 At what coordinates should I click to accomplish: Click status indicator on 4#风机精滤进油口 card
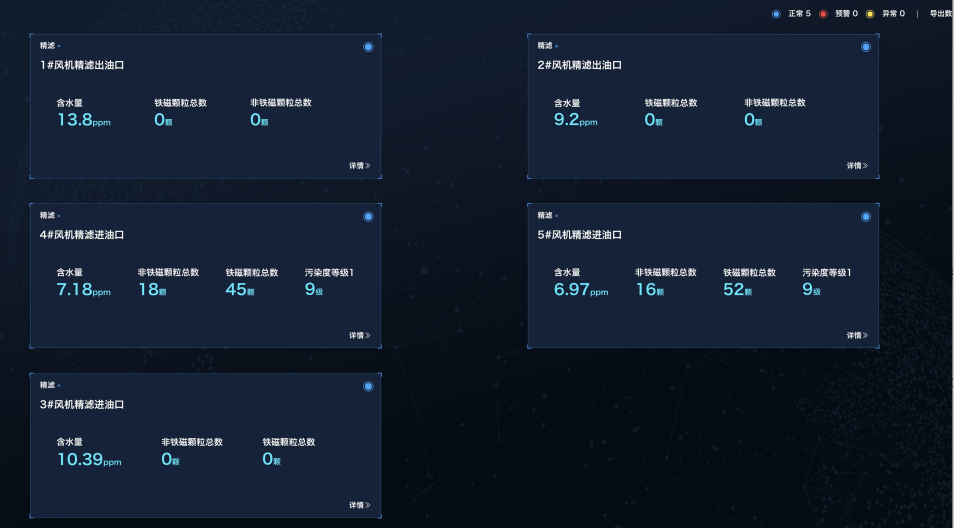[x=368, y=216]
